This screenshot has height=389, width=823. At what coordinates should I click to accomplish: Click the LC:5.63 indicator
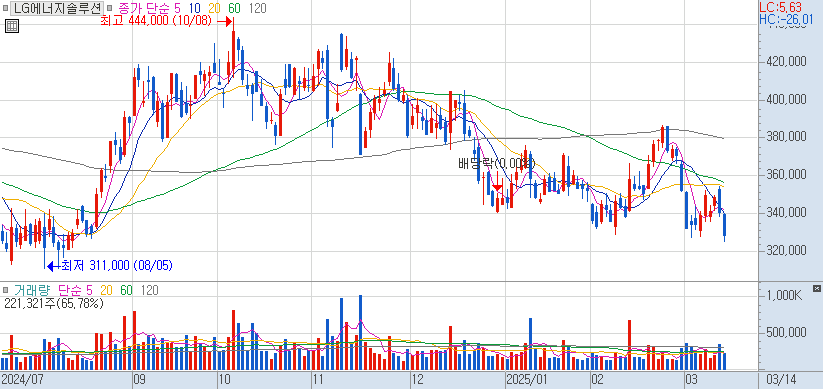click(780, 7)
